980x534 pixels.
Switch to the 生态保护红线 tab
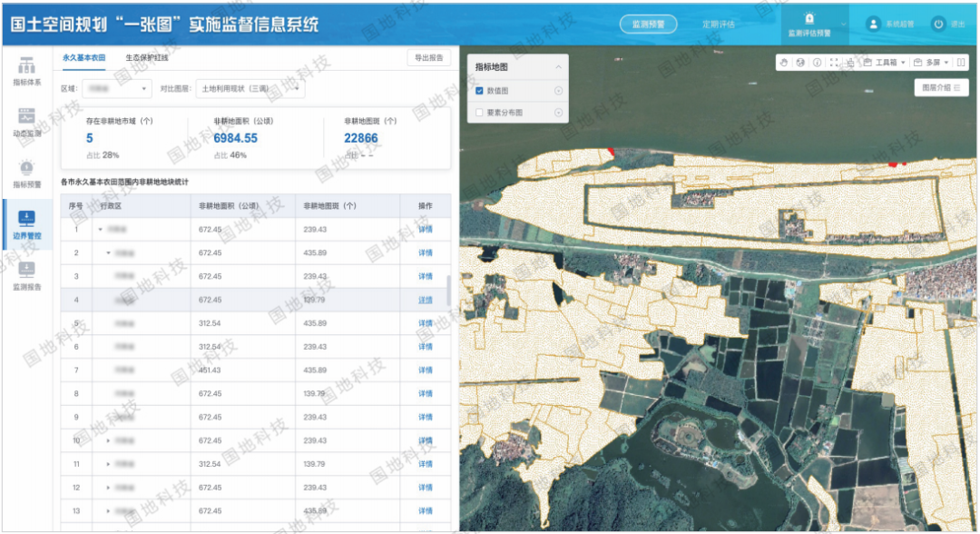147,57
